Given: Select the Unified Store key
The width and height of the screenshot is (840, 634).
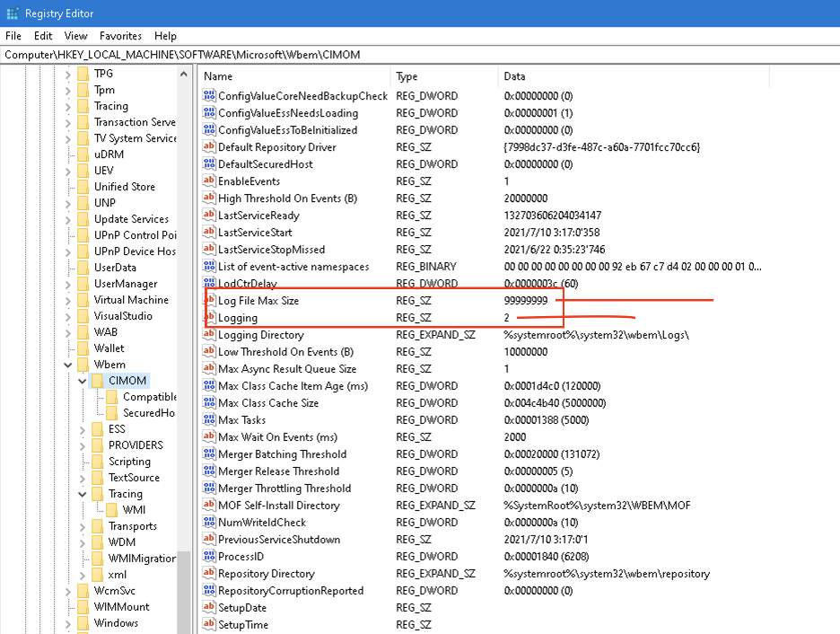Looking at the screenshot, I should [x=125, y=187].
